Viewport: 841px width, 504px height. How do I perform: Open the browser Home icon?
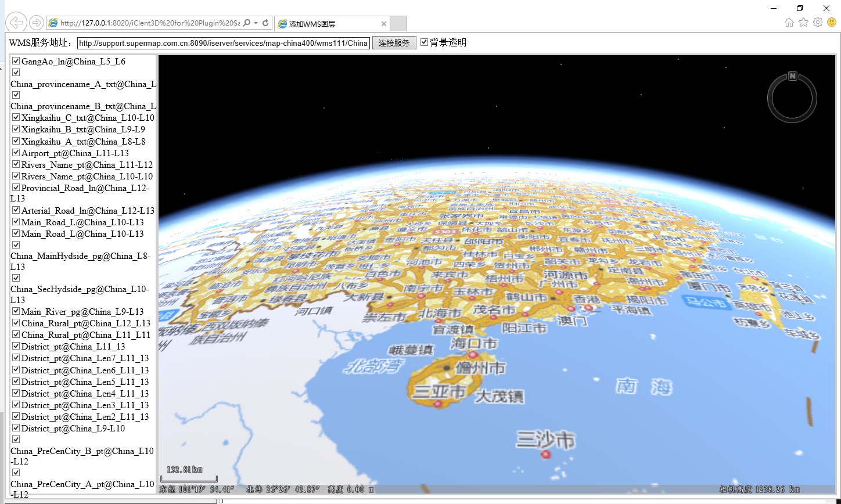[x=789, y=23]
